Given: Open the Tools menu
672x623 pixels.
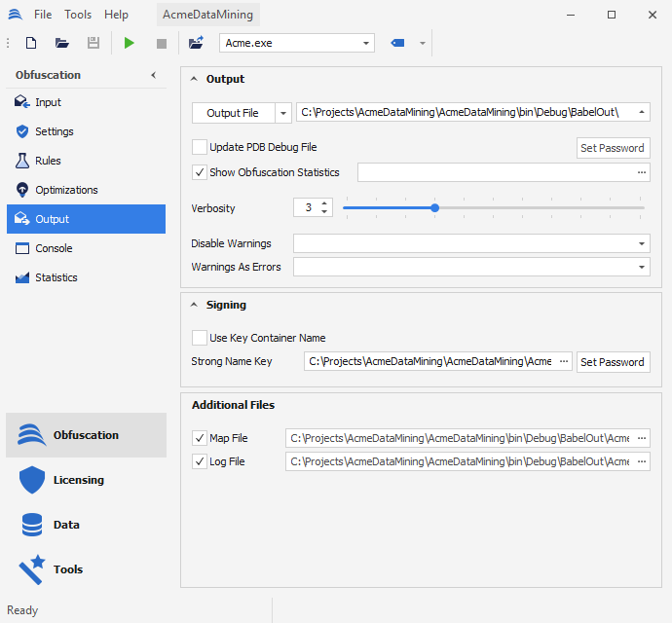Looking at the screenshot, I should [x=78, y=15].
